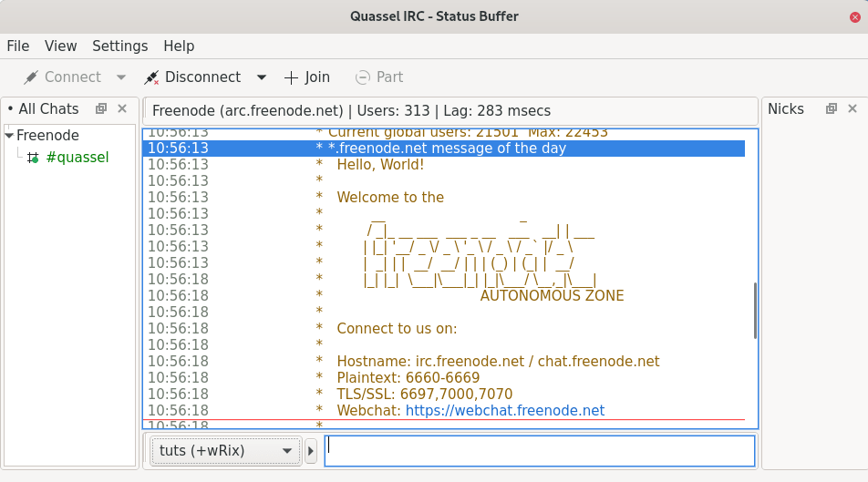Open the Help menu
Viewport: 868px width, 482px height.
179,46
